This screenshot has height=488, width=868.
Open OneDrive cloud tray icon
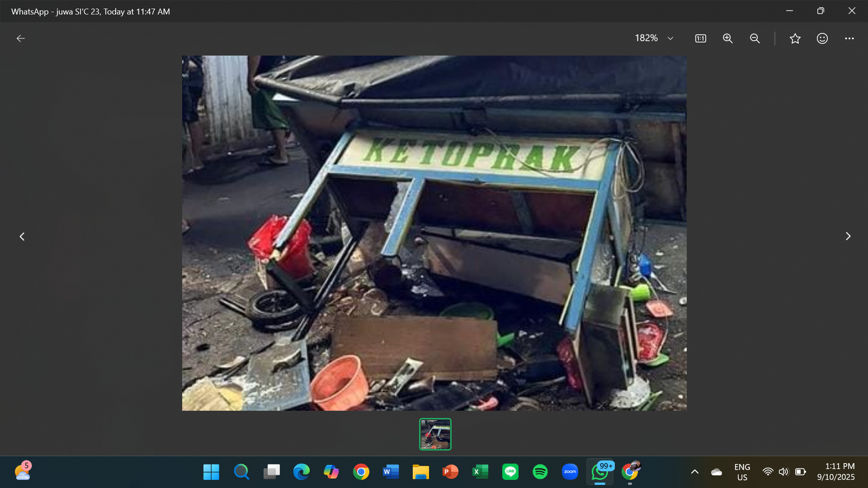(717, 472)
